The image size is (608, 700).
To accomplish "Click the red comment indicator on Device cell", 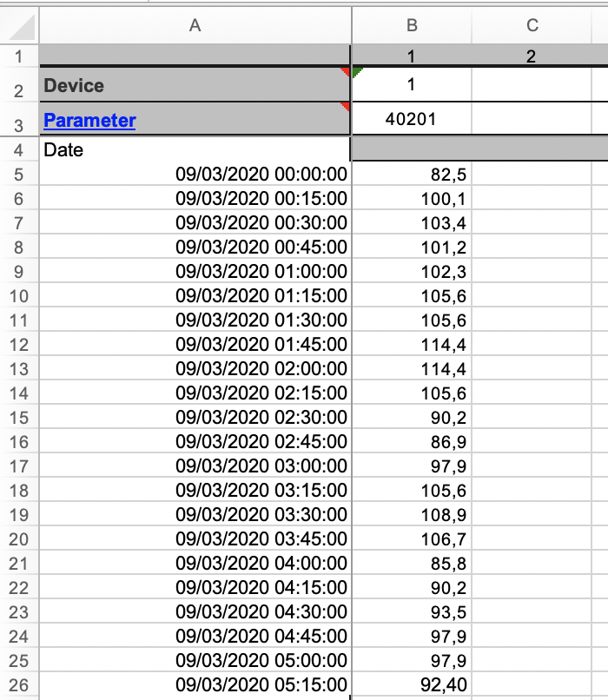I will [x=346, y=72].
